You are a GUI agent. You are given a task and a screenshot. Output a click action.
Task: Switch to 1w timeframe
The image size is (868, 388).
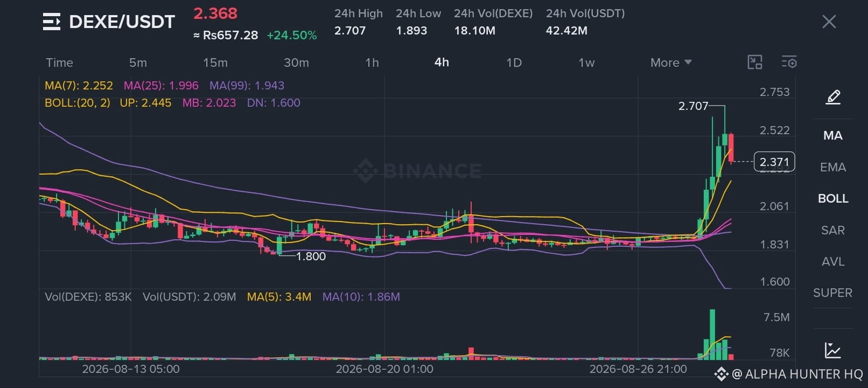tap(586, 63)
